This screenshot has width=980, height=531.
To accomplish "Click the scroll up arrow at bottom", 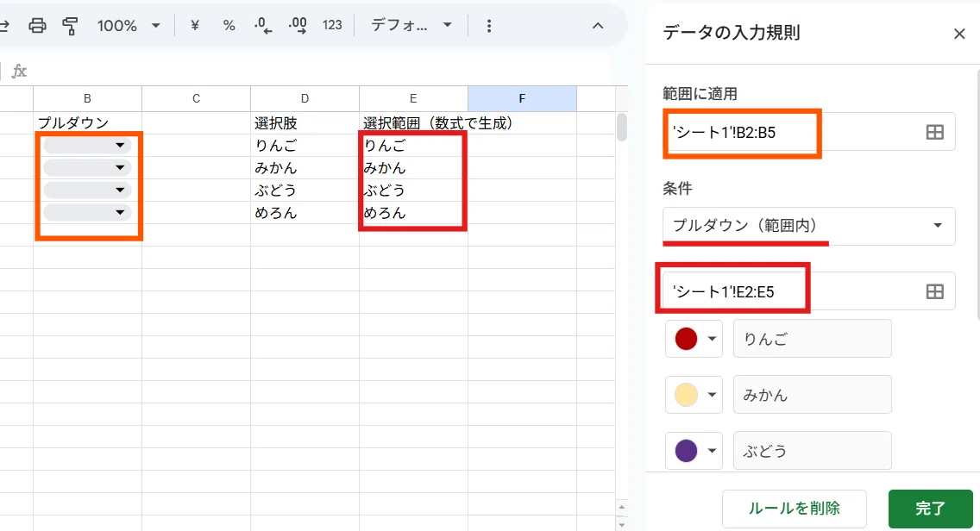I will click(x=621, y=507).
